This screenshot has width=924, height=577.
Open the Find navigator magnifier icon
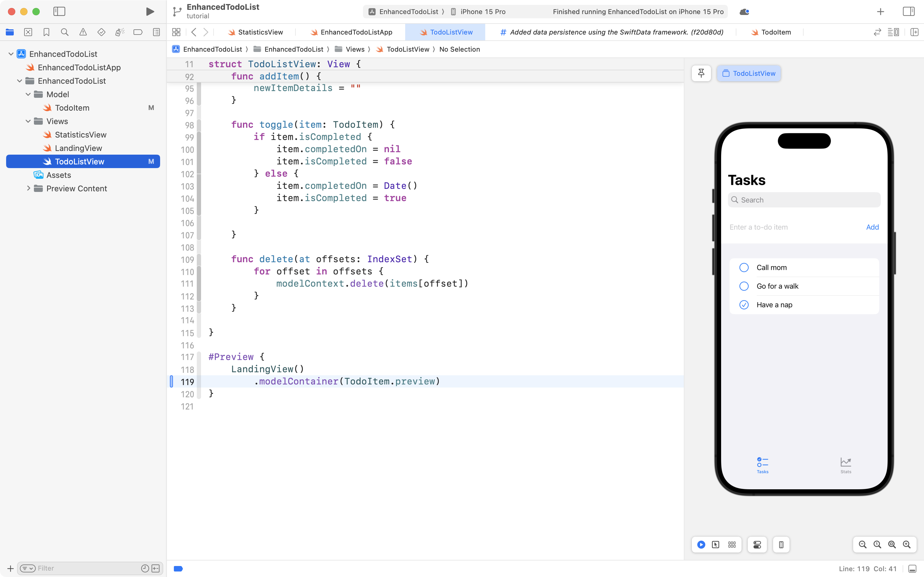[x=64, y=32]
